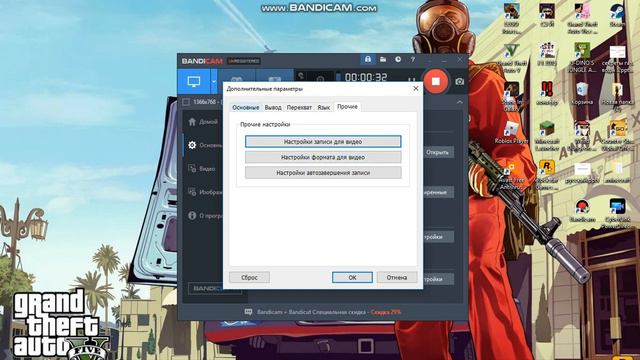
Task: Open DINO'S JUNGLE A... desktop shortcut
Action: click(582, 58)
